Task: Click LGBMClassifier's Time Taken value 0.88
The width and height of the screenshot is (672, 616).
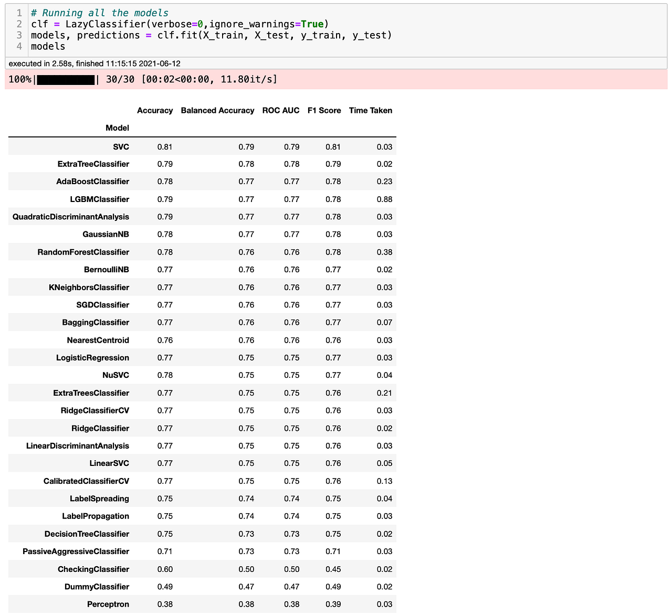Action: [x=385, y=199]
